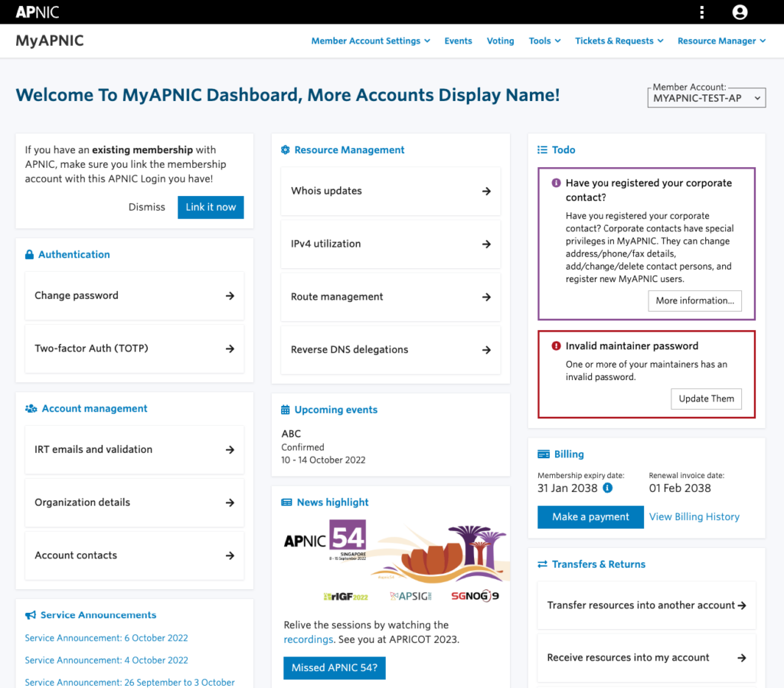The width and height of the screenshot is (784, 688).
Task: Click the News highlight newspaper icon
Action: coord(286,503)
